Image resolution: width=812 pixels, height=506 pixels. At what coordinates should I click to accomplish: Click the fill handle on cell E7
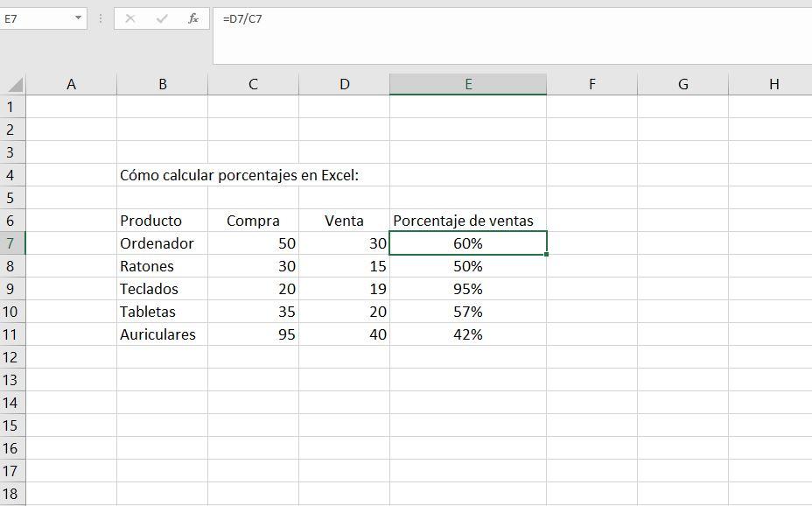544,254
